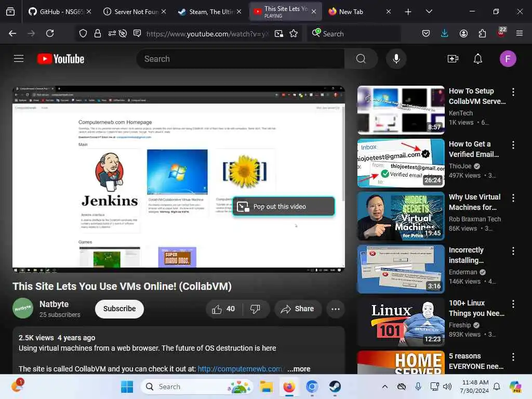Open the site permissions icon in the address bar

click(x=112, y=33)
